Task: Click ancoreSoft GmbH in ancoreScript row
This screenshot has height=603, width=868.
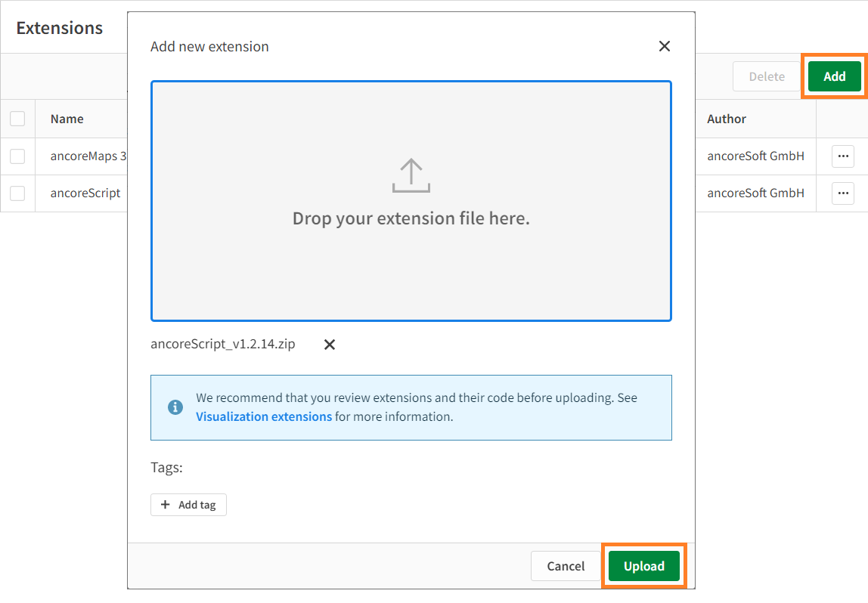Action: [755, 193]
